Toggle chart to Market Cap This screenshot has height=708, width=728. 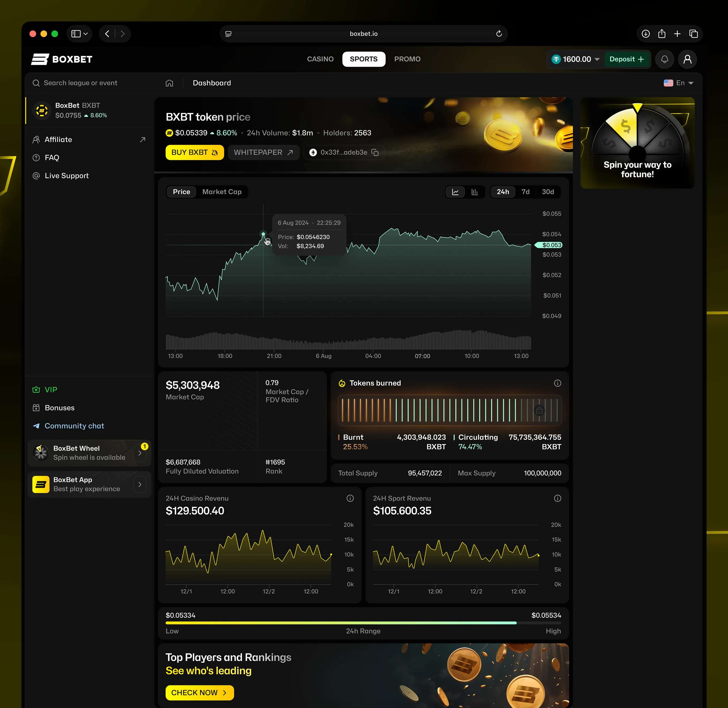click(222, 192)
